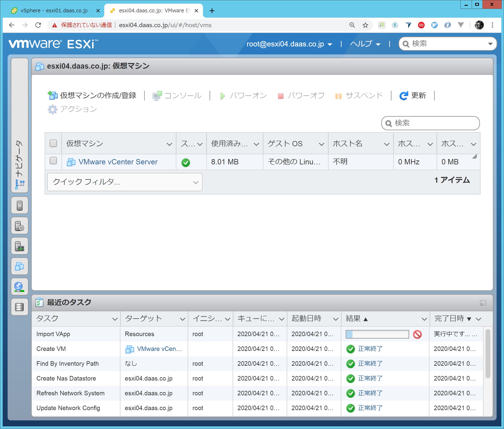
Task: Open the ホスト名 column dropdown arrow
Action: click(387, 144)
